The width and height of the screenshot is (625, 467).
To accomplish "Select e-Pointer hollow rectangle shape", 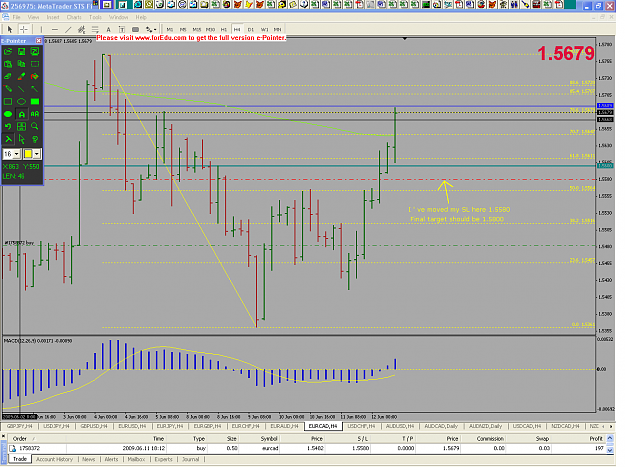I will pos(8,102).
